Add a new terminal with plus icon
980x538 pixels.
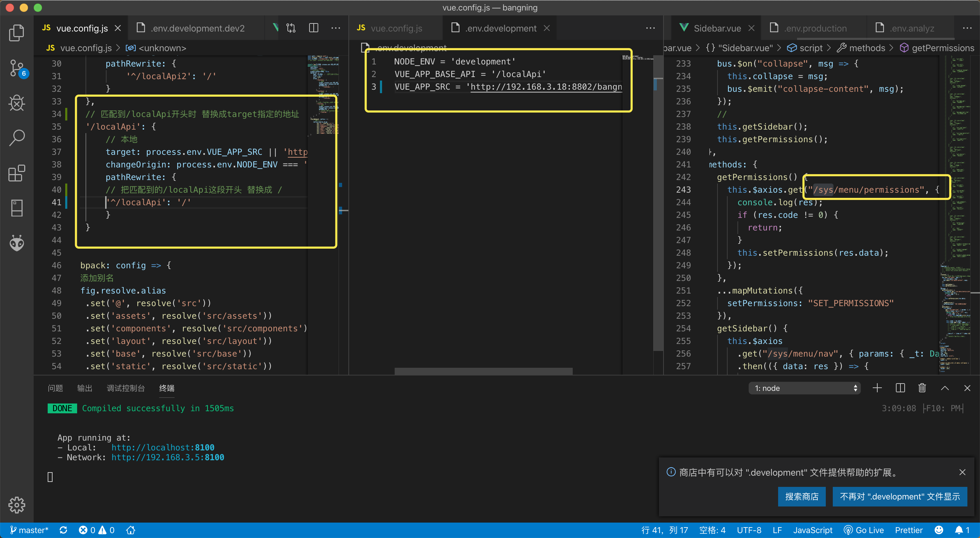(x=877, y=388)
